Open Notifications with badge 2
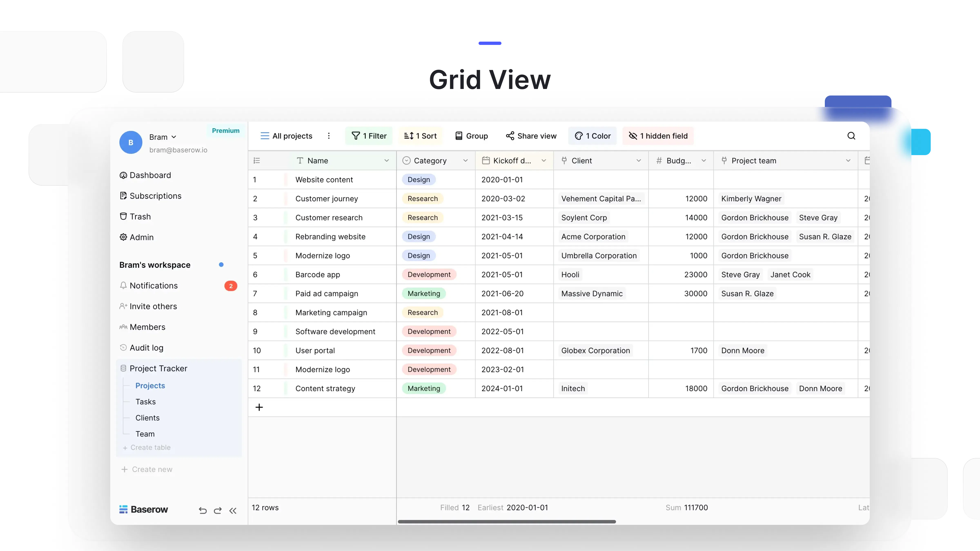 click(178, 285)
